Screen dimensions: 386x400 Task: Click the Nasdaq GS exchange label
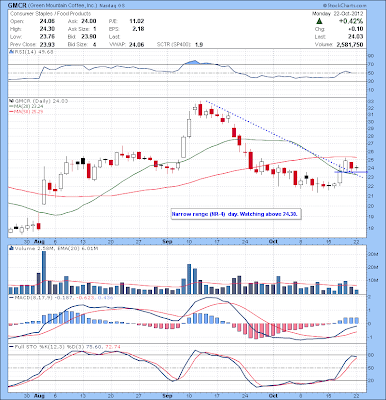[111, 6]
